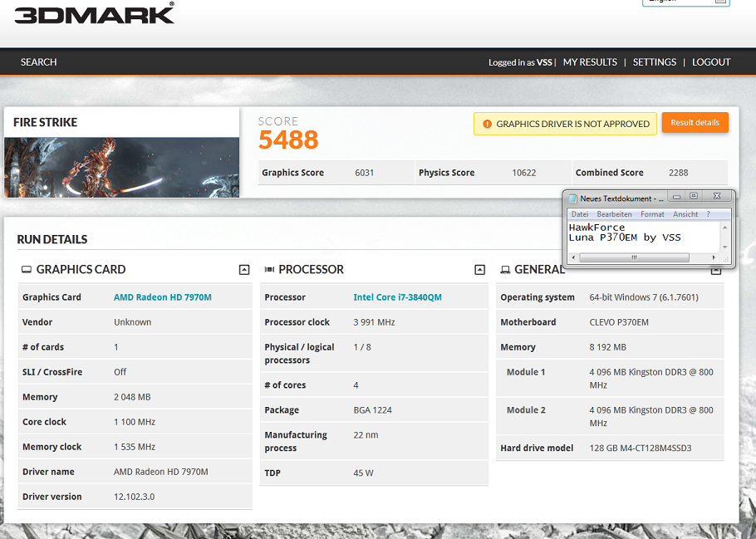Click the Physical / logical processors value 1 / 8
The width and height of the screenshot is (756, 539).
tap(362, 347)
